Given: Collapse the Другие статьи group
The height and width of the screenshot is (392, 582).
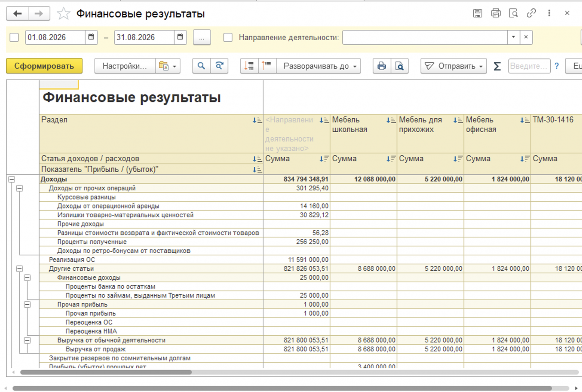Looking at the screenshot, I should pos(20,268).
